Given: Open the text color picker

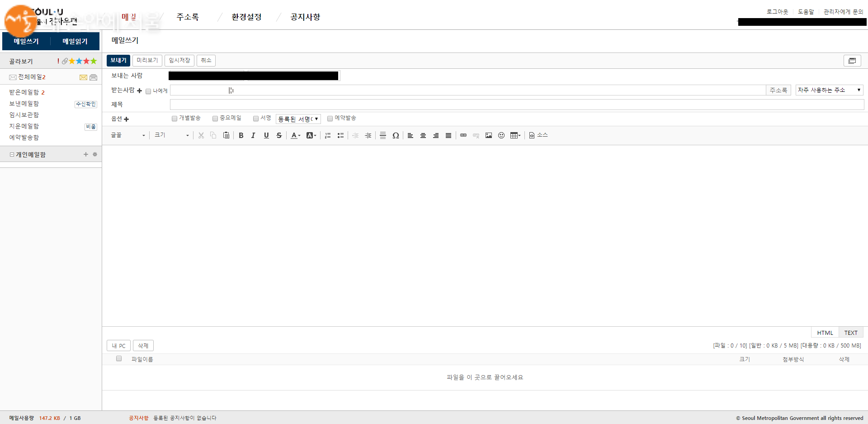Looking at the screenshot, I should click(x=295, y=135).
